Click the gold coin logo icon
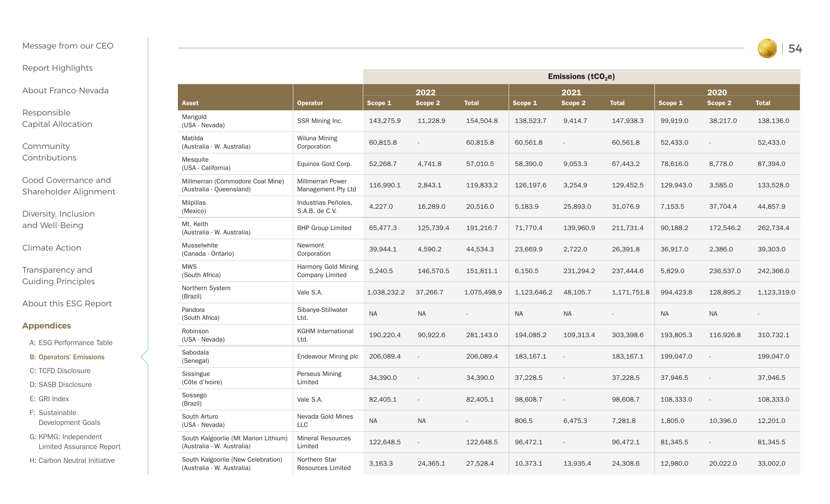Viewport: 830px width, 504px height. pos(767,49)
